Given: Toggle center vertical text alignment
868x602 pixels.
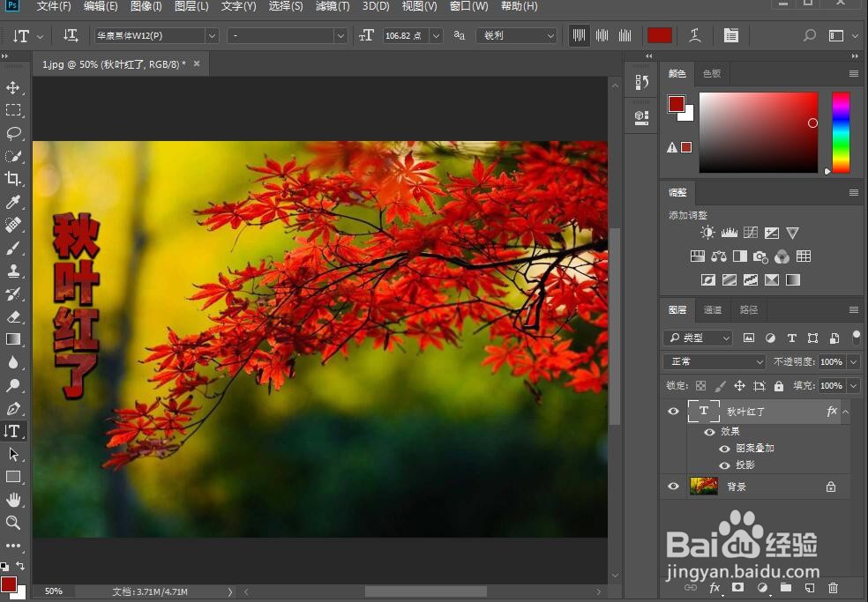Looking at the screenshot, I should coord(602,35).
